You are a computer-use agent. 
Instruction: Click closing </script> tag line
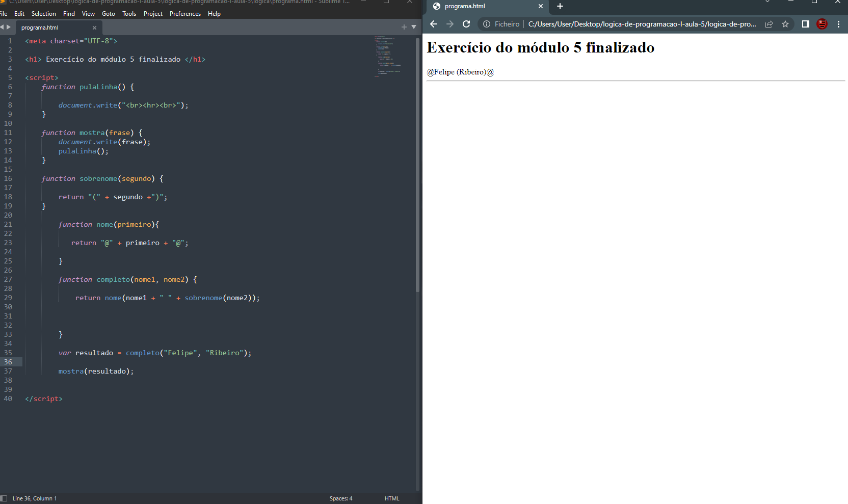(44, 399)
